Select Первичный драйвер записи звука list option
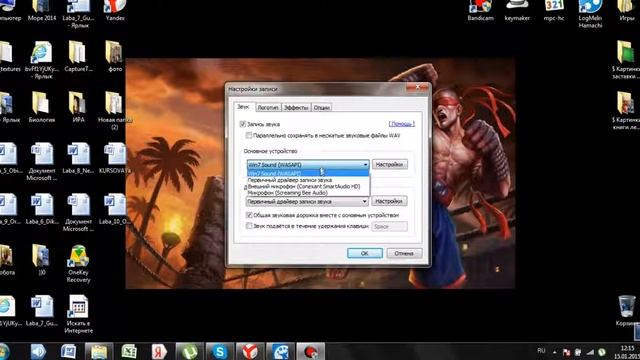This screenshot has width=640, height=360. pyautogui.click(x=308, y=180)
